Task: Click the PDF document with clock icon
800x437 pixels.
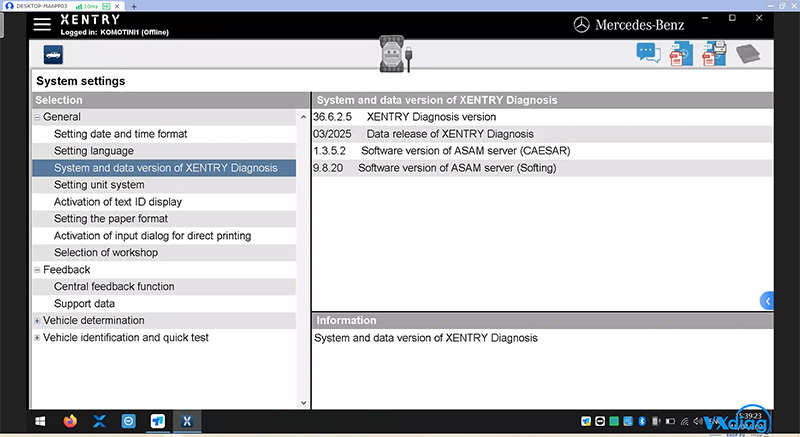Action: (681, 54)
